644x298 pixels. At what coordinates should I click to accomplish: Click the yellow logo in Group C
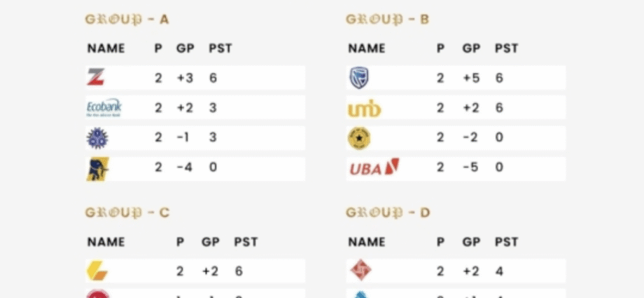pos(97,271)
